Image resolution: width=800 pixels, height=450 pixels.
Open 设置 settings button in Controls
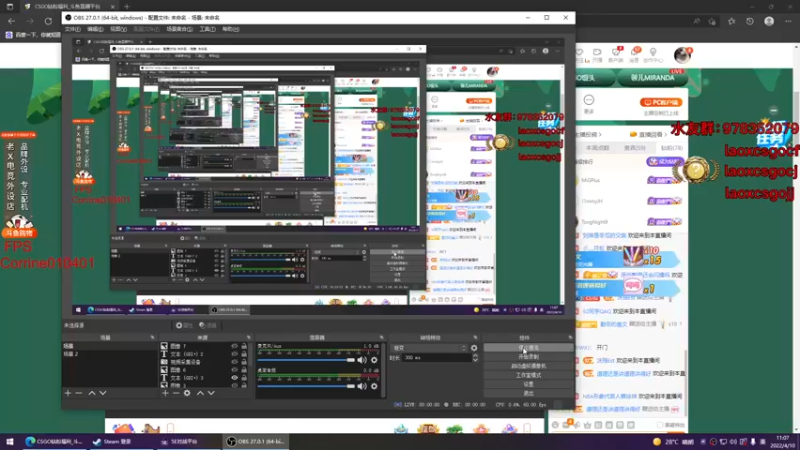[528, 384]
